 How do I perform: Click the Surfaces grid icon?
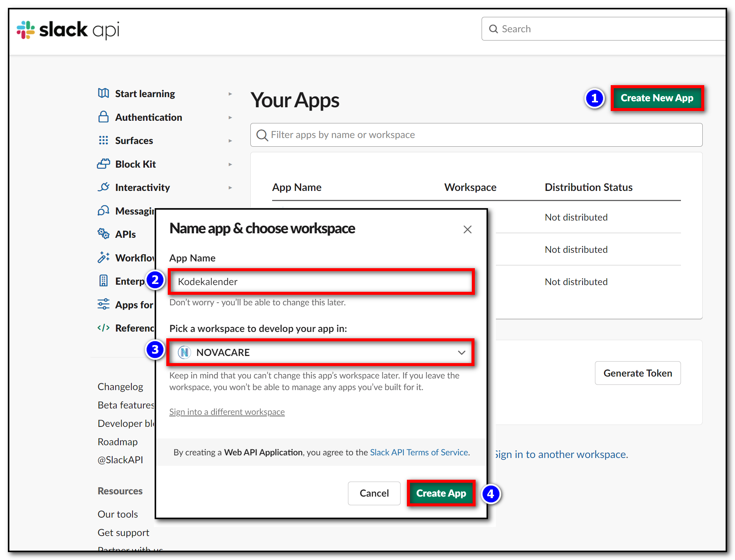tap(103, 140)
